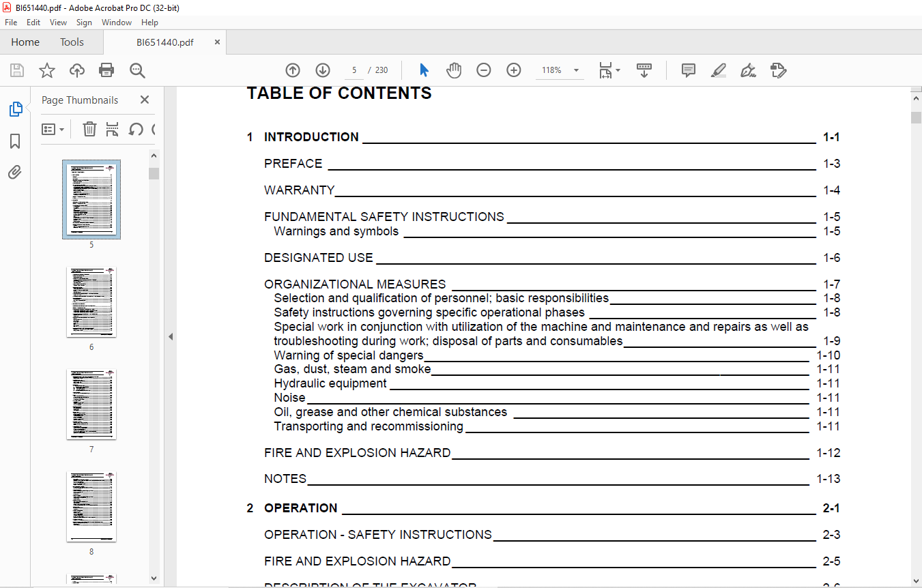Select page 7 thumbnail
The height and width of the screenshot is (588, 922).
(x=91, y=405)
